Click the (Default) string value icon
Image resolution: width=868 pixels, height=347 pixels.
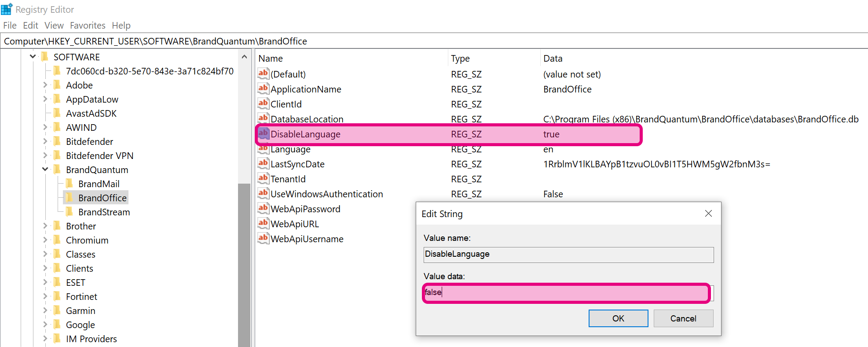point(263,74)
